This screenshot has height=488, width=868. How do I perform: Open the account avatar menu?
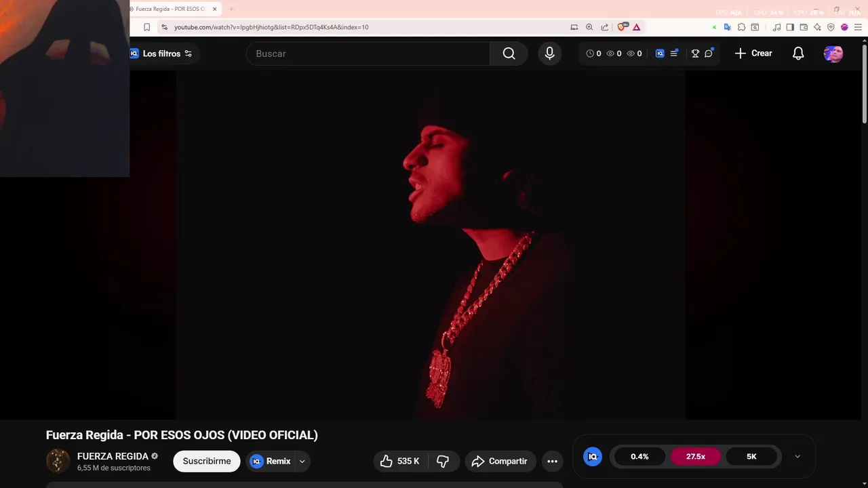(x=833, y=54)
